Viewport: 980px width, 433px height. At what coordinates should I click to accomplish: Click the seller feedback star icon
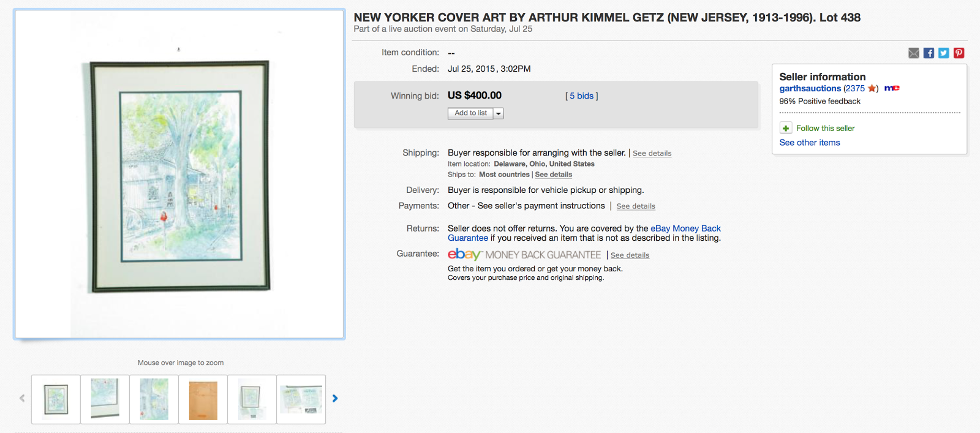(872, 89)
